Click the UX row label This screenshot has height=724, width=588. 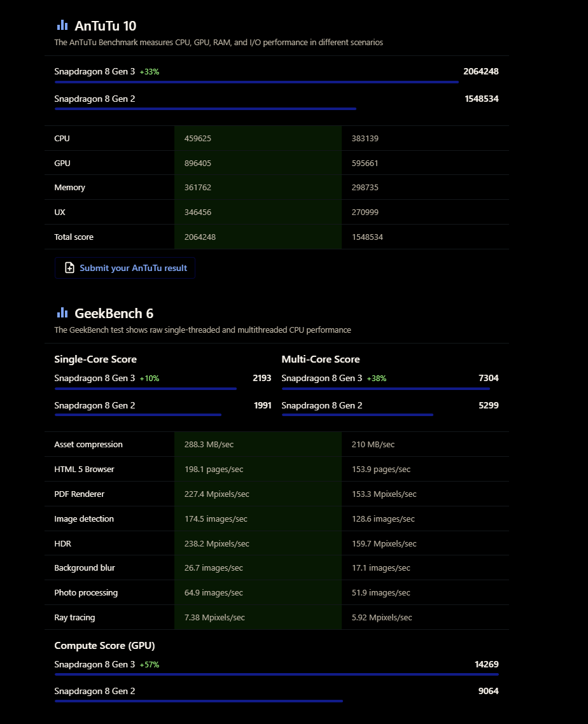(x=60, y=212)
